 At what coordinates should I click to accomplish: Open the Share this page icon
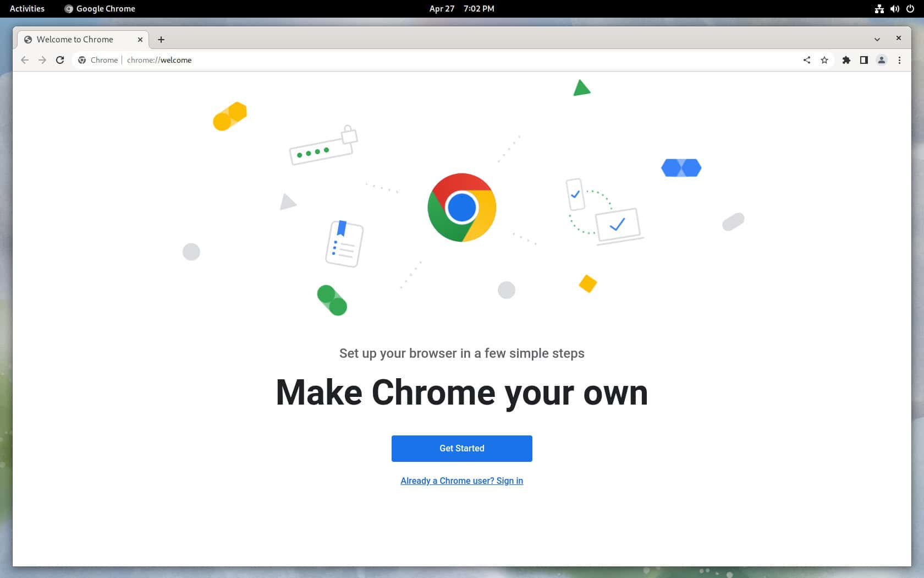(x=807, y=60)
